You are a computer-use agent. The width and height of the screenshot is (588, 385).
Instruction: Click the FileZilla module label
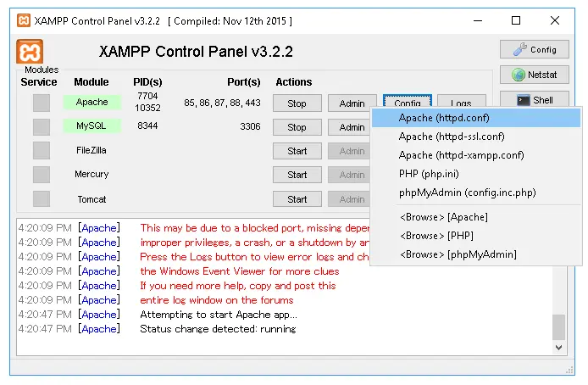point(92,150)
